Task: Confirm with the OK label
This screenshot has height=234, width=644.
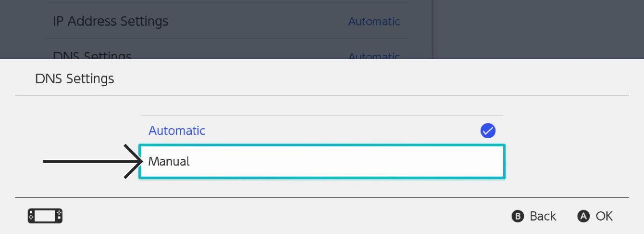Action: (604, 216)
